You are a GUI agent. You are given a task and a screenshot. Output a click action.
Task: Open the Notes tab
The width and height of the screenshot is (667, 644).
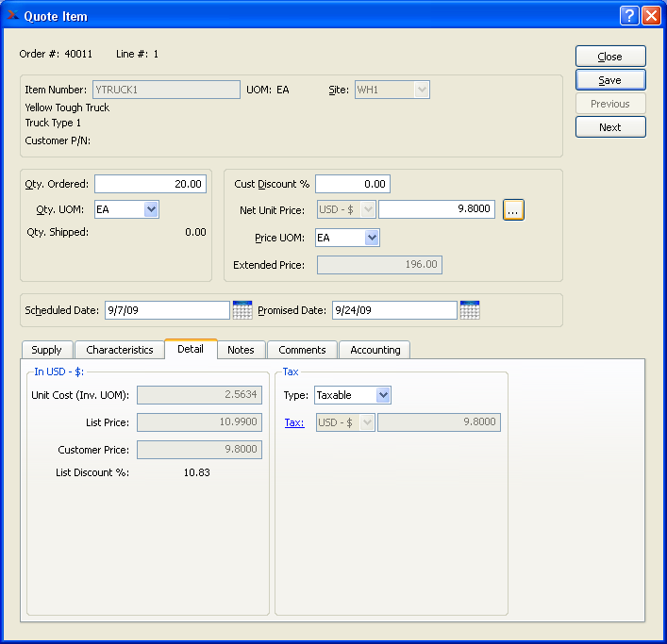[x=241, y=350]
